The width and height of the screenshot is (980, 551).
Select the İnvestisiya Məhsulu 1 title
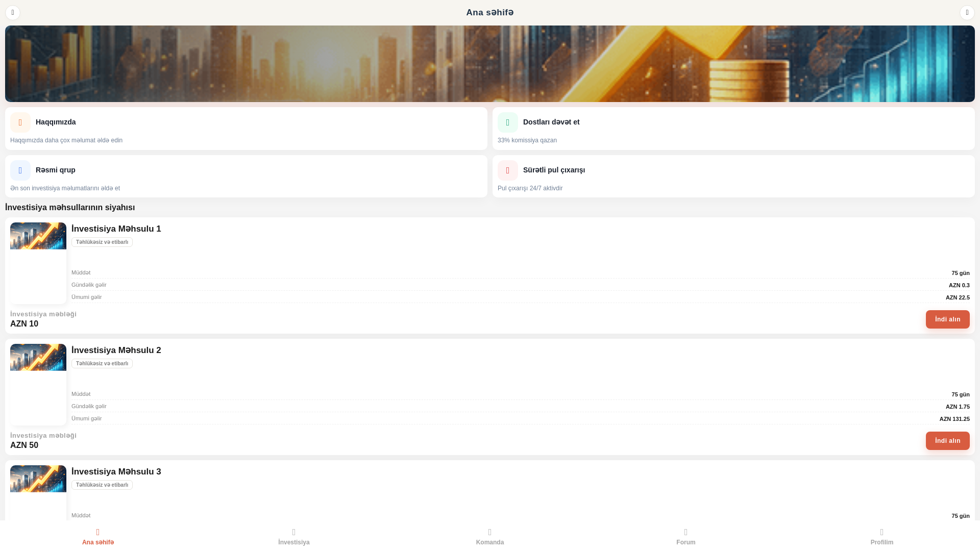[x=116, y=229]
